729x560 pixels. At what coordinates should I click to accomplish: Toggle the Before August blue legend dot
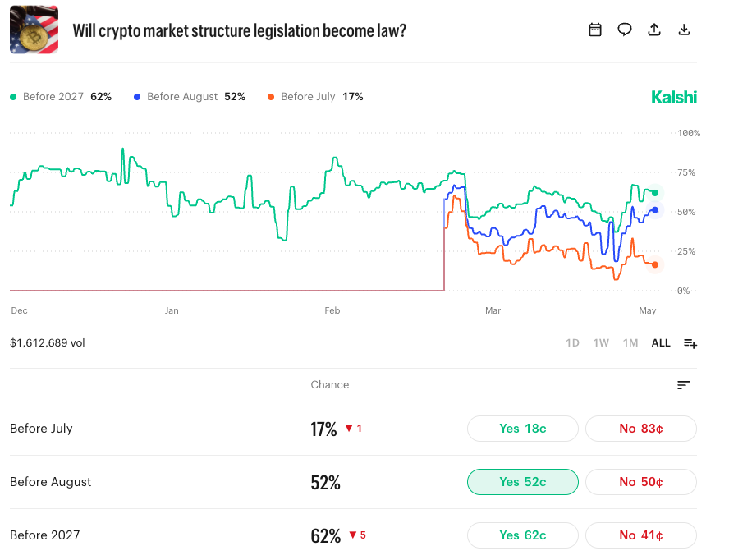[136, 97]
